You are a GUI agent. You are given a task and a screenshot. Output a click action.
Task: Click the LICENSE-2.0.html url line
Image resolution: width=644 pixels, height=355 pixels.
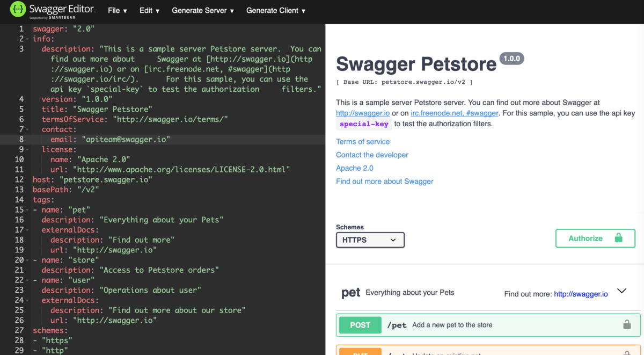(x=170, y=169)
